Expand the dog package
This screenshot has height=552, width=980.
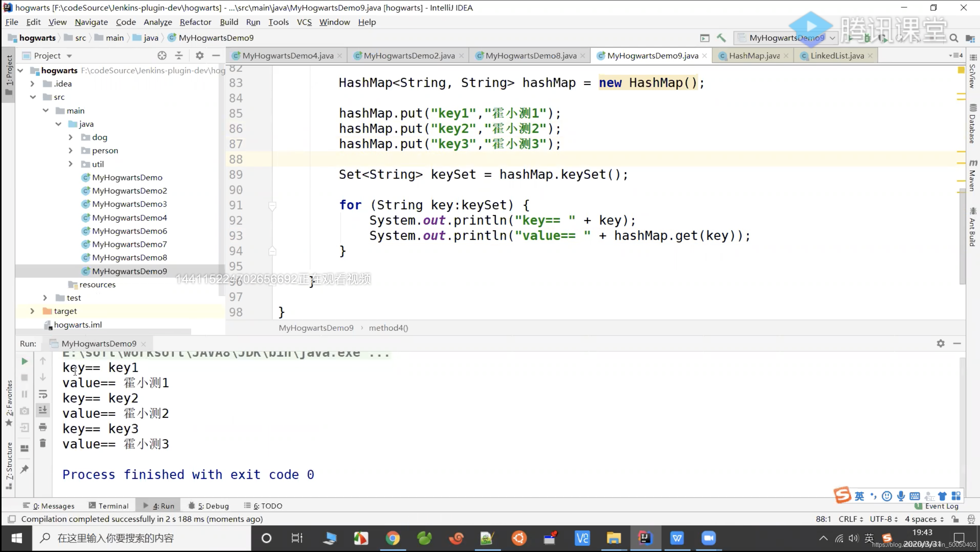(x=70, y=137)
